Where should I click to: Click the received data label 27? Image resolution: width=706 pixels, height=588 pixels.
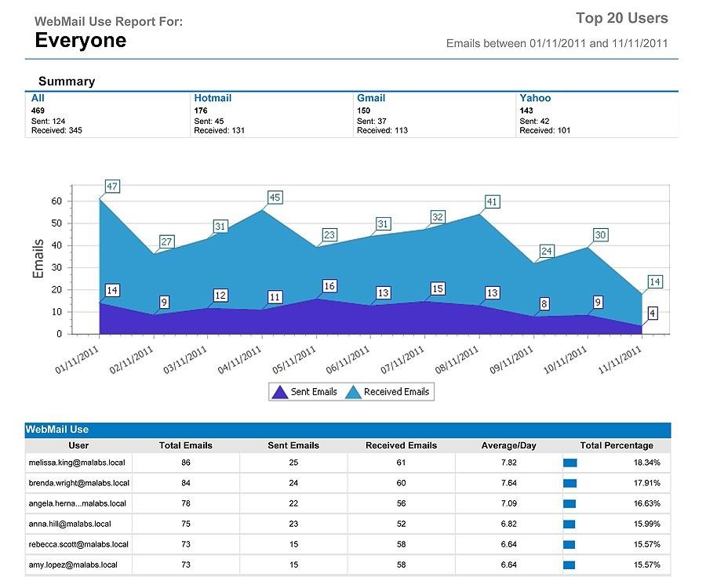166,241
